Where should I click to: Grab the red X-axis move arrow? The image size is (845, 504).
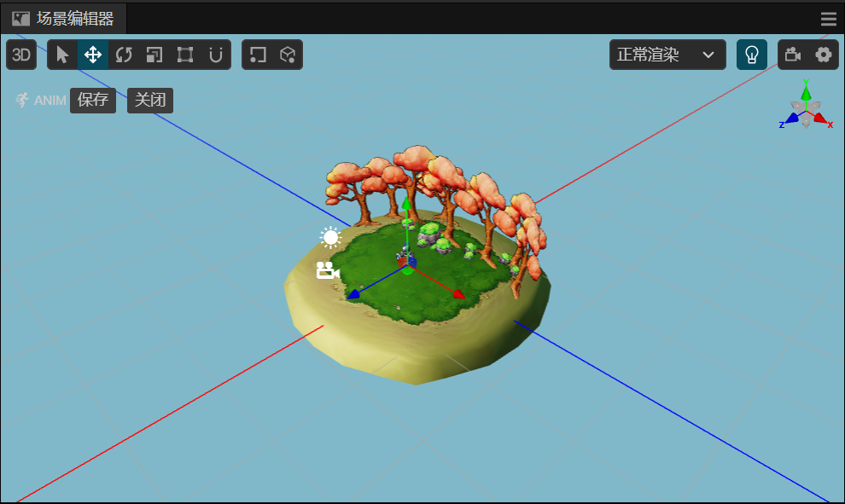(x=458, y=294)
